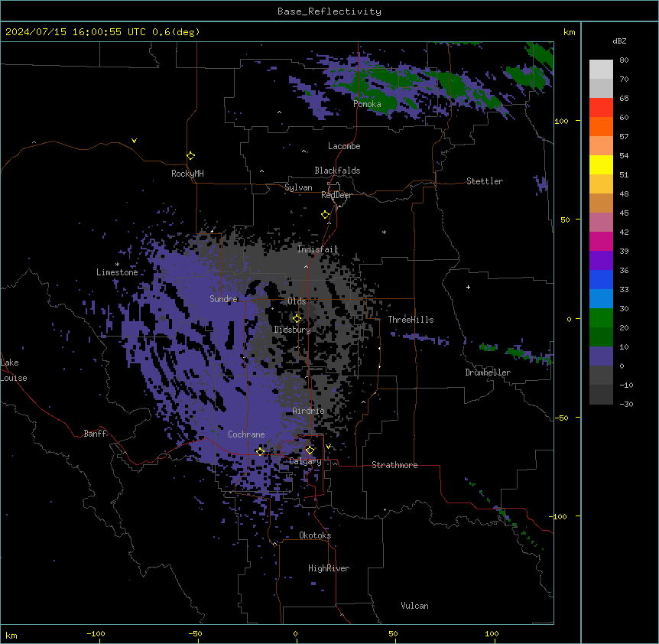659x644 pixels.
Task: Click the Didsbury town label
Action: (x=293, y=330)
